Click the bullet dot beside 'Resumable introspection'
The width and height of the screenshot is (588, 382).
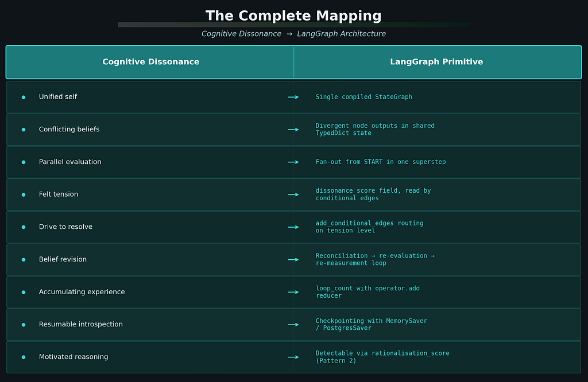24,325
